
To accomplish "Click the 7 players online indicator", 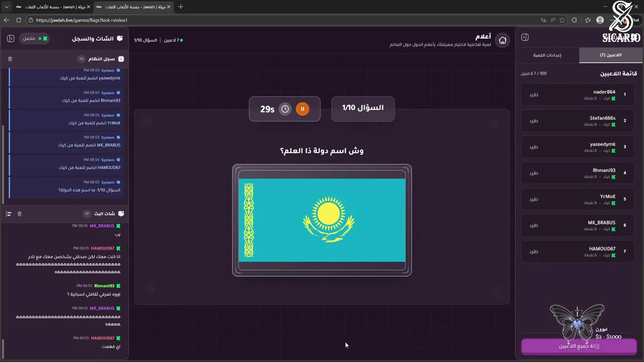I will pyautogui.click(x=173, y=40).
